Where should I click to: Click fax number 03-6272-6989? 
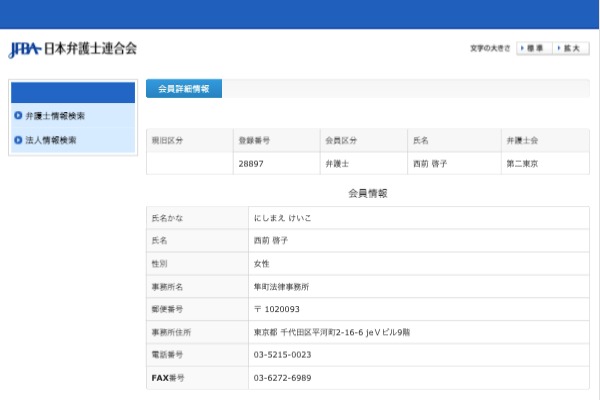pos(282,378)
